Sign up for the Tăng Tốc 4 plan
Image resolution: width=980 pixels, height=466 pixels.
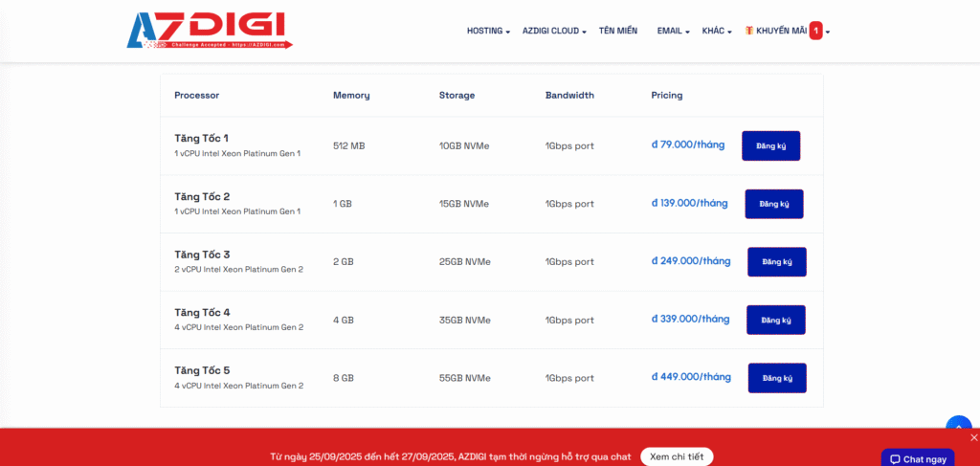[775, 320]
